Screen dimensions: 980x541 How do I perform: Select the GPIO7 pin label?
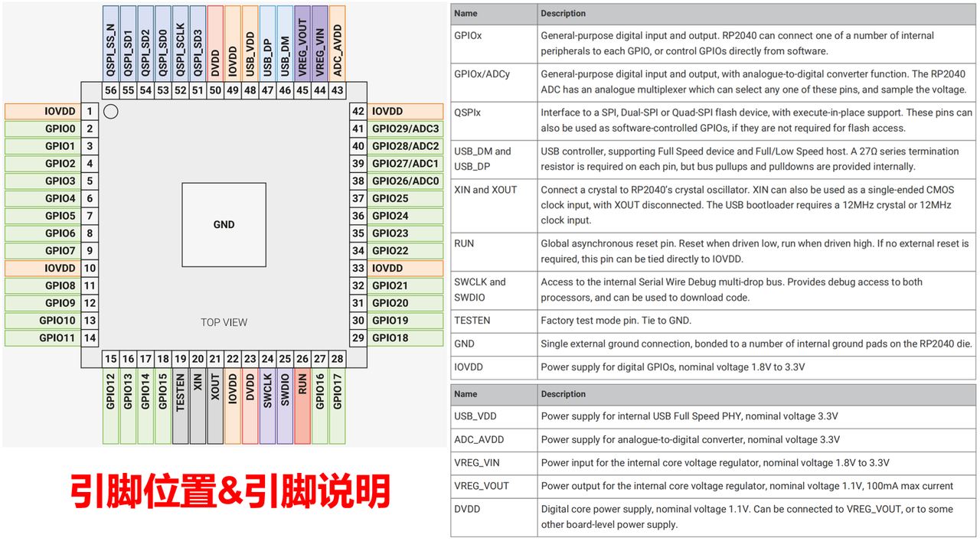43,251
